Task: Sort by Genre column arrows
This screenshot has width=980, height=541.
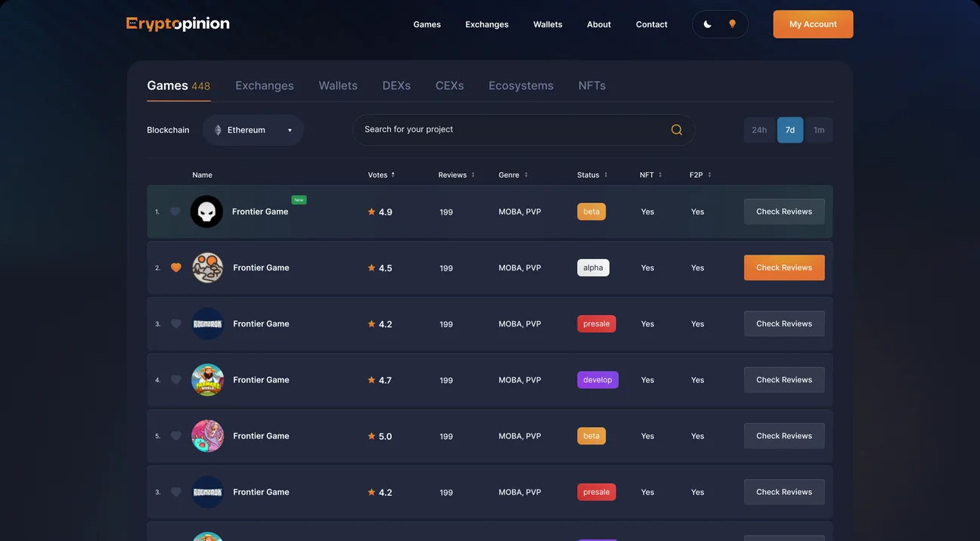Action: 526,175
